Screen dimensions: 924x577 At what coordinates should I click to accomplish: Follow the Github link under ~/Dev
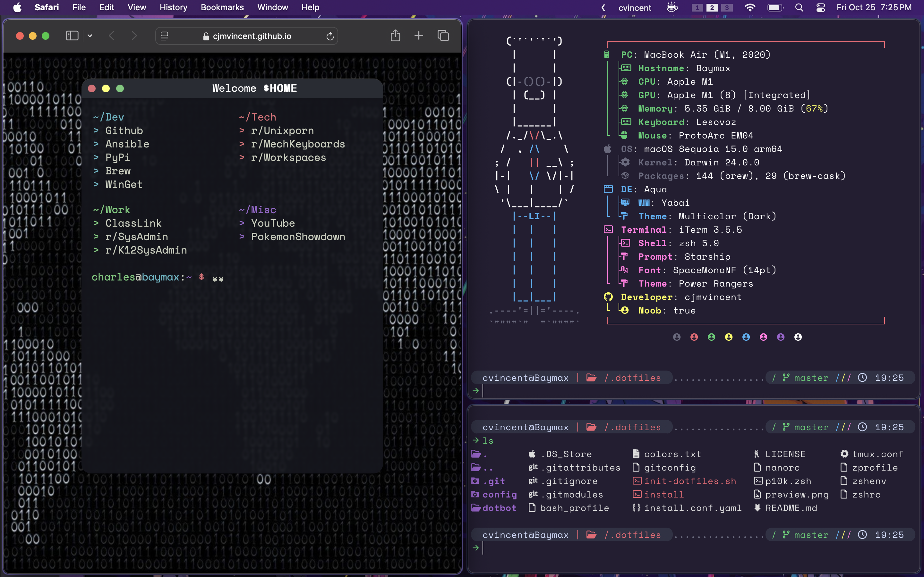[124, 130]
